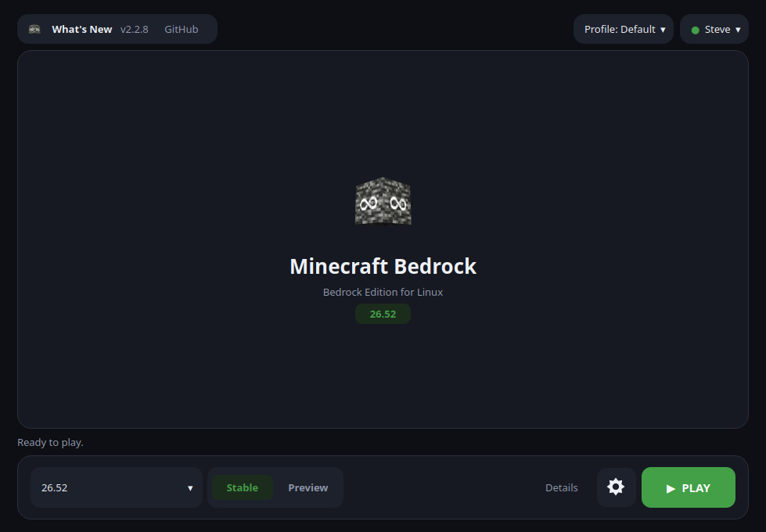Open the Steve account dropdown
The height and width of the screenshot is (532, 766).
click(x=714, y=29)
